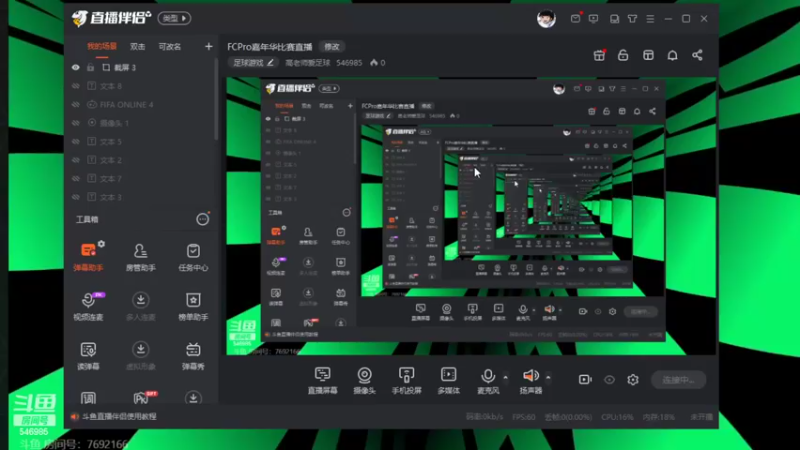This screenshot has width=800, height=450.
Task: Open the stream settings gear
Action: pyautogui.click(x=633, y=380)
